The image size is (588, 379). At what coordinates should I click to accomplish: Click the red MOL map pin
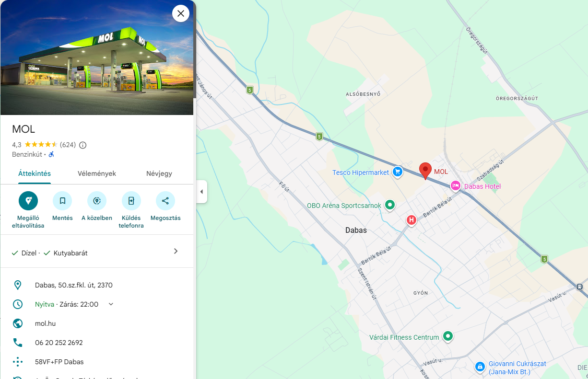point(425,171)
